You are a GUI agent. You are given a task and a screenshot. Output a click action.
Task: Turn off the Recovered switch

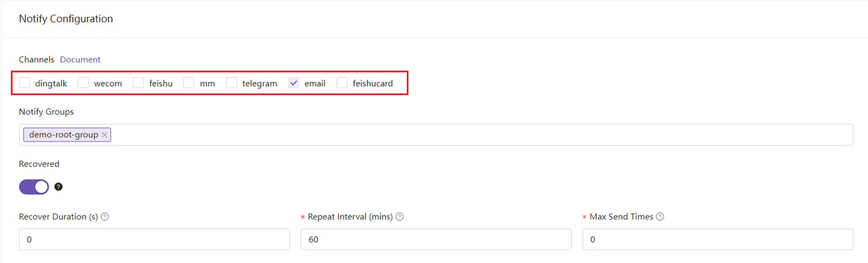pos(34,187)
